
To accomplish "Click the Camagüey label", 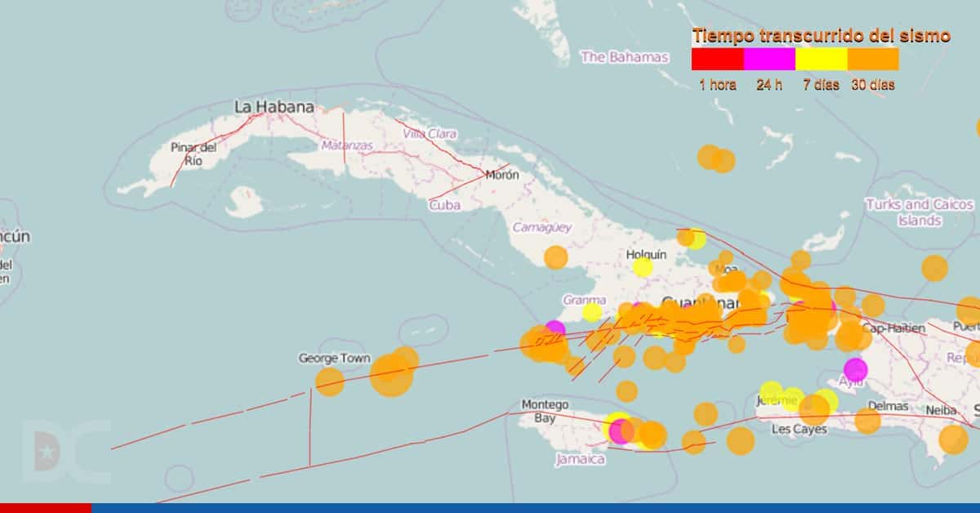I will (542, 228).
